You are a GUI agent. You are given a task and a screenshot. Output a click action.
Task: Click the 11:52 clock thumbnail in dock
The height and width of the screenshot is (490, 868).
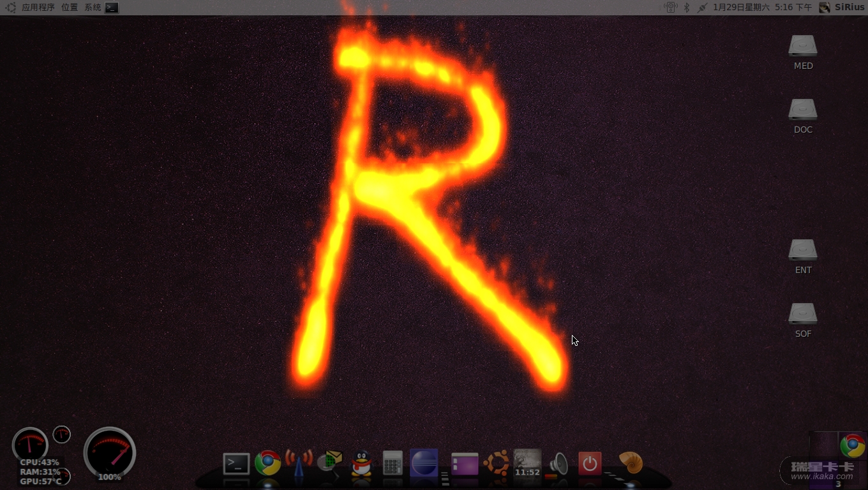(528, 464)
